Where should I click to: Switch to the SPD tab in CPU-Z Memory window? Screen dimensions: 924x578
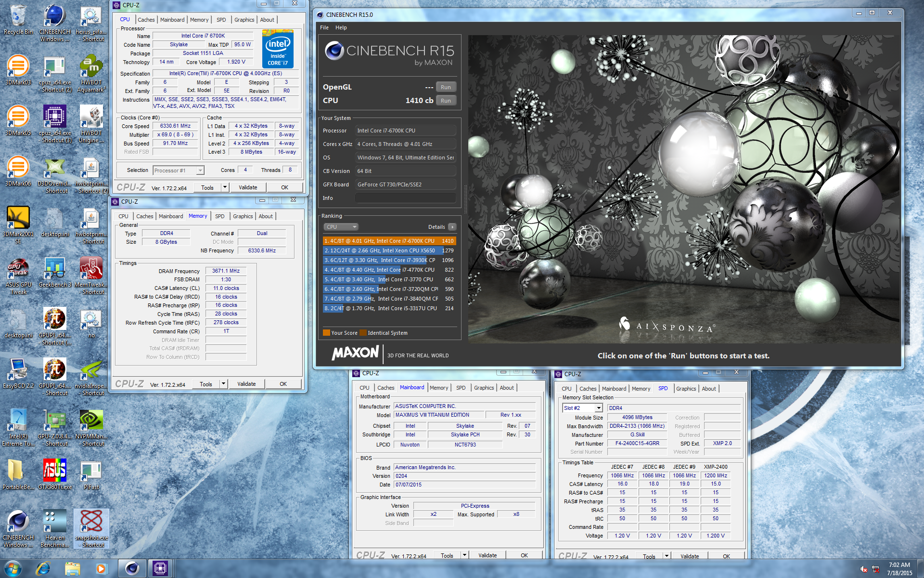click(220, 216)
